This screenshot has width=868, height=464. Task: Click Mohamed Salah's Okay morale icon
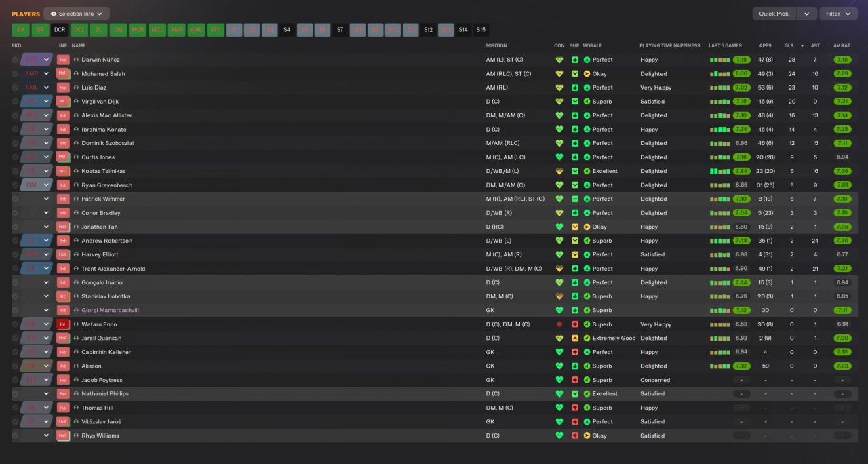587,73
